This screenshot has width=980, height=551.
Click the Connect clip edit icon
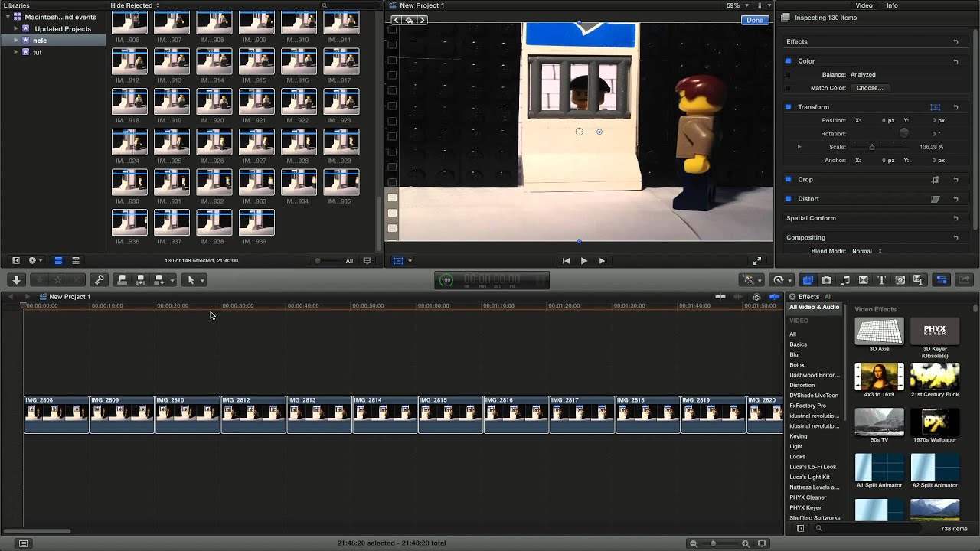tap(122, 280)
